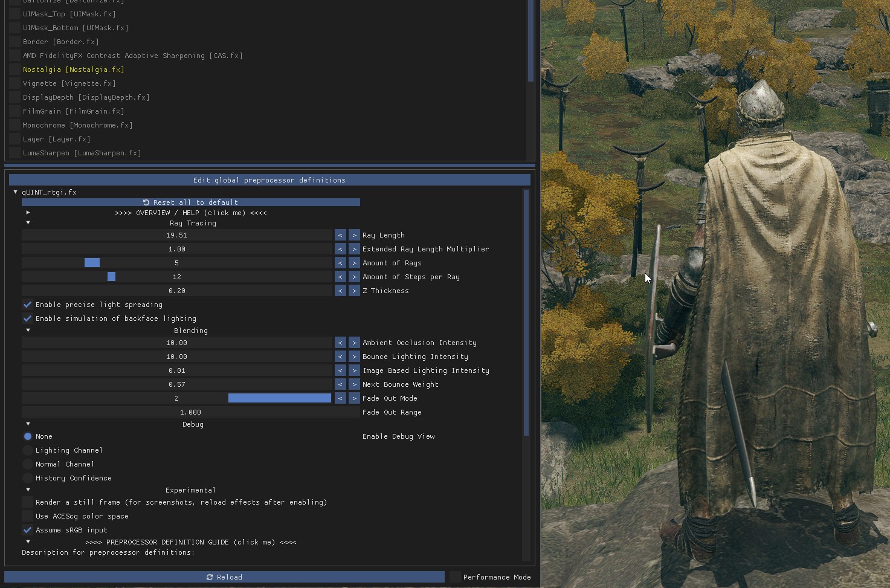The image size is (890, 588).
Task: Decrease Amount of Rays arrow
Action: (340, 263)
